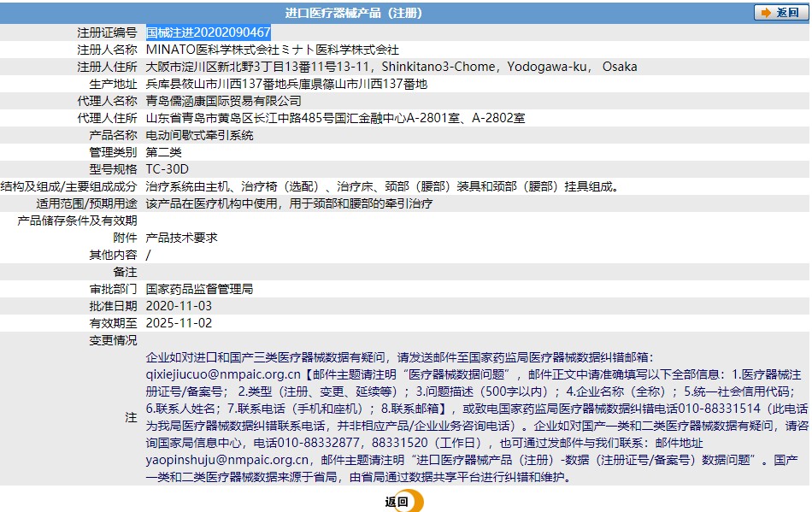The width and height of the screenshot is (812, 512).
Task: Click the attachment value 产品技术要求
Action: tap(181, 238)
